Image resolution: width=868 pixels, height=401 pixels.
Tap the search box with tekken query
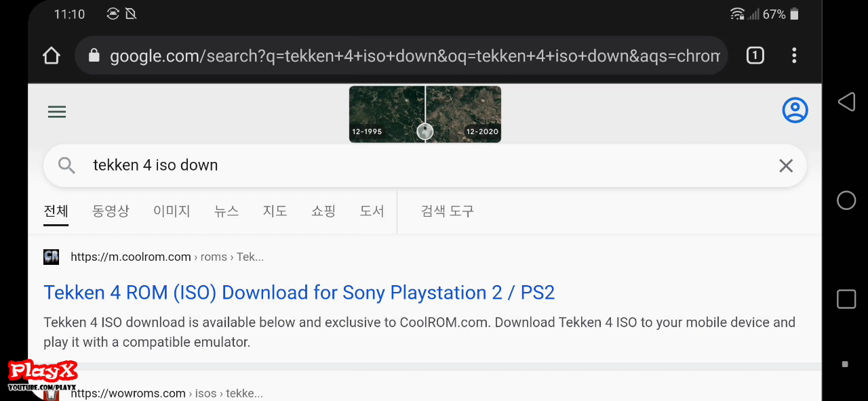425,165
